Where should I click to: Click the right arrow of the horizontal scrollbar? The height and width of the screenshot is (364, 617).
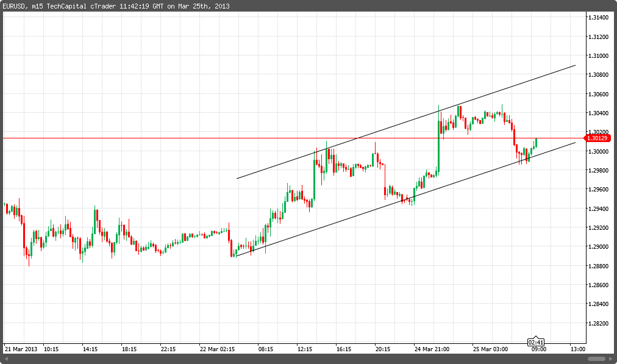click(611, 359)
